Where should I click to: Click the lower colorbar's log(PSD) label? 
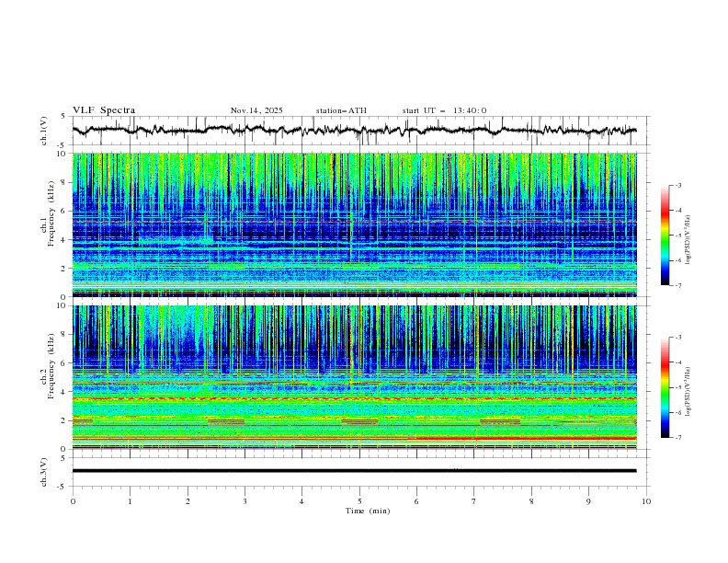click(x=688, y=391)
